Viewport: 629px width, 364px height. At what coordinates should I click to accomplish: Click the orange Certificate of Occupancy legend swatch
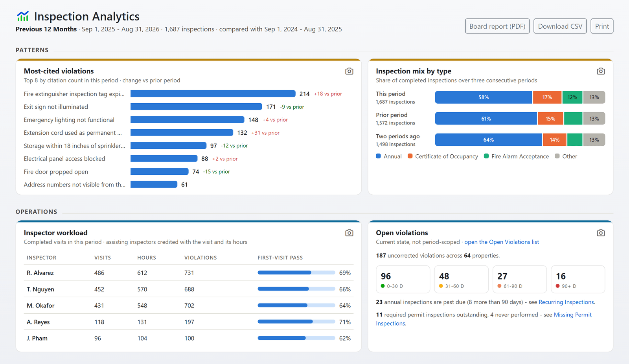[x=410, y=156]
